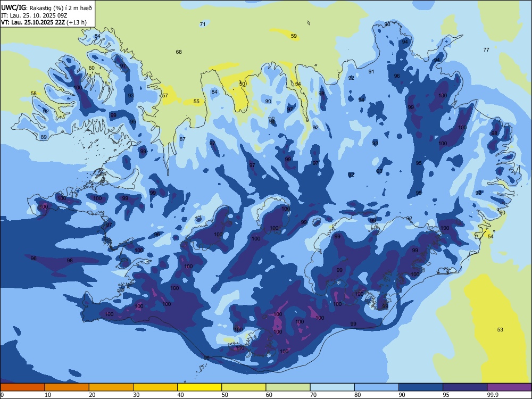Click the dark orange 0–10 legend swatch

coord(22,387)
